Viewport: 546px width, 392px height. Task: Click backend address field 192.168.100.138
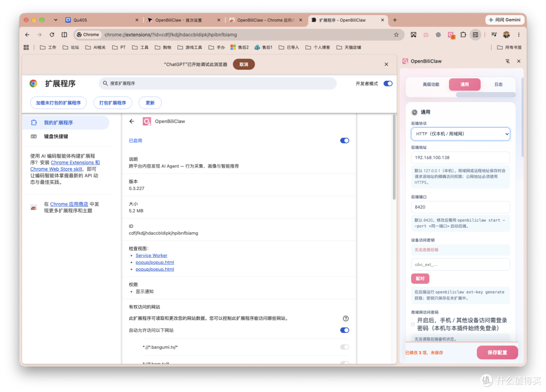461,158
